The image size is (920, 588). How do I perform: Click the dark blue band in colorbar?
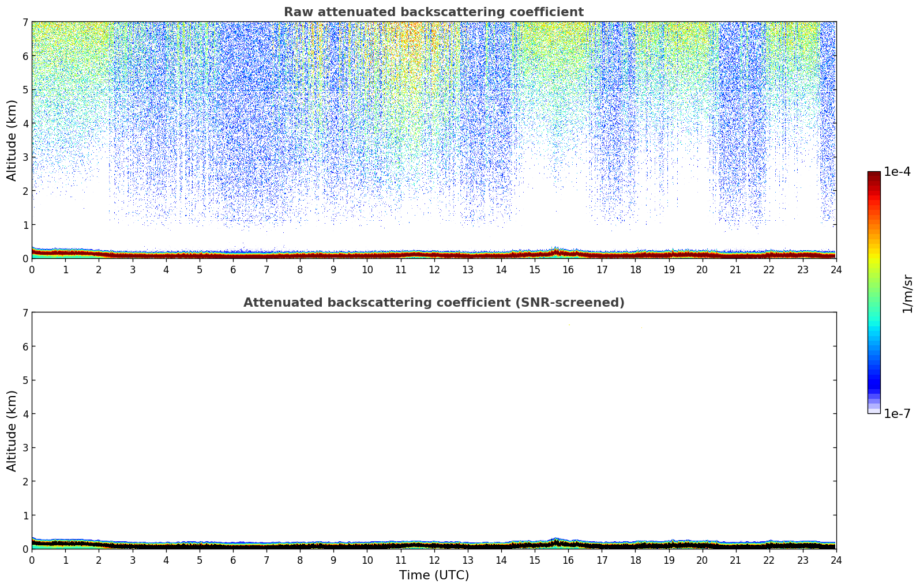tap(874, 380)
